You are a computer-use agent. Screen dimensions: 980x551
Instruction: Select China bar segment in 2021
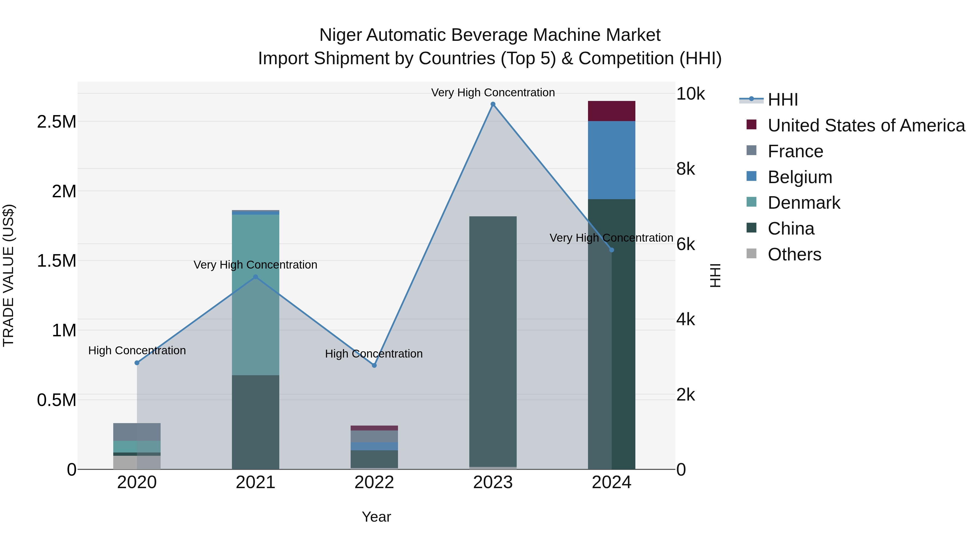(256, 422)
